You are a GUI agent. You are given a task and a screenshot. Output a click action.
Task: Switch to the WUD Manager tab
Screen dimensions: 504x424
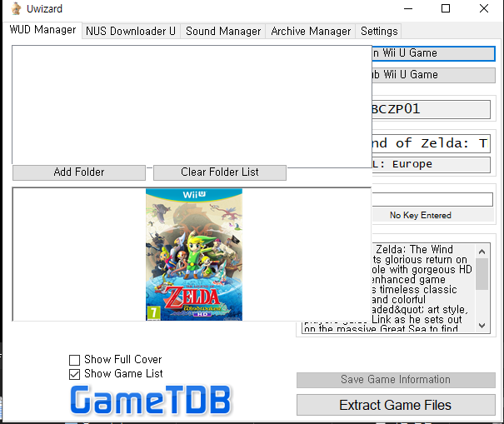[42, 30]
